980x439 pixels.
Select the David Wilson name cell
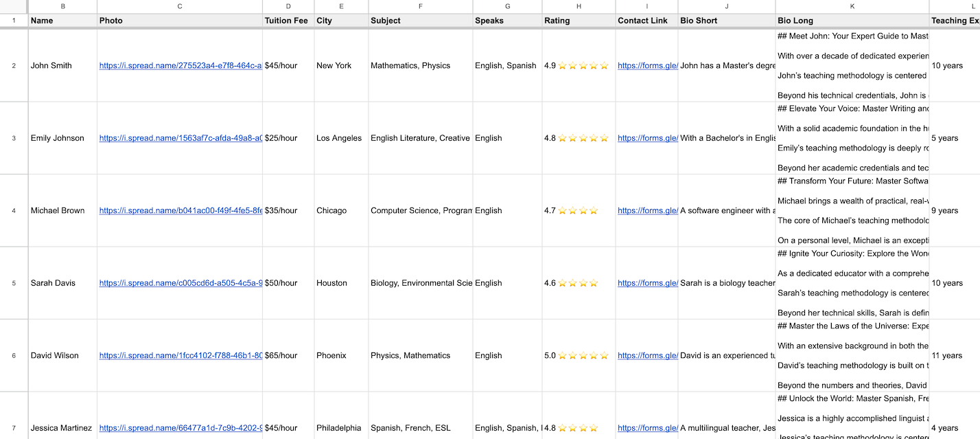(x=63, y=356)
